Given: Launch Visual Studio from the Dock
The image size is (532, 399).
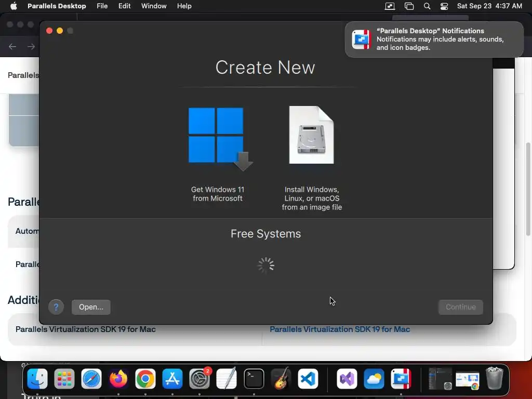Looking at the screenshot, I should [347, 379].
